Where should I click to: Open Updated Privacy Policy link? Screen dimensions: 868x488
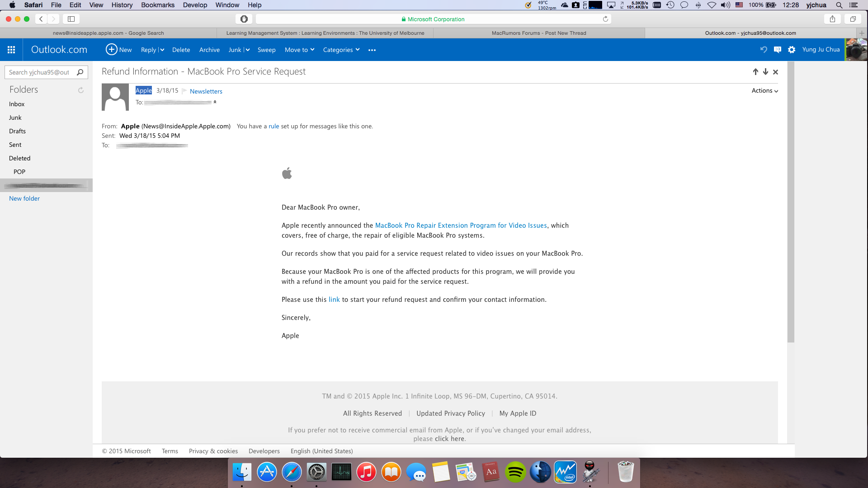[x=451, y=413]
